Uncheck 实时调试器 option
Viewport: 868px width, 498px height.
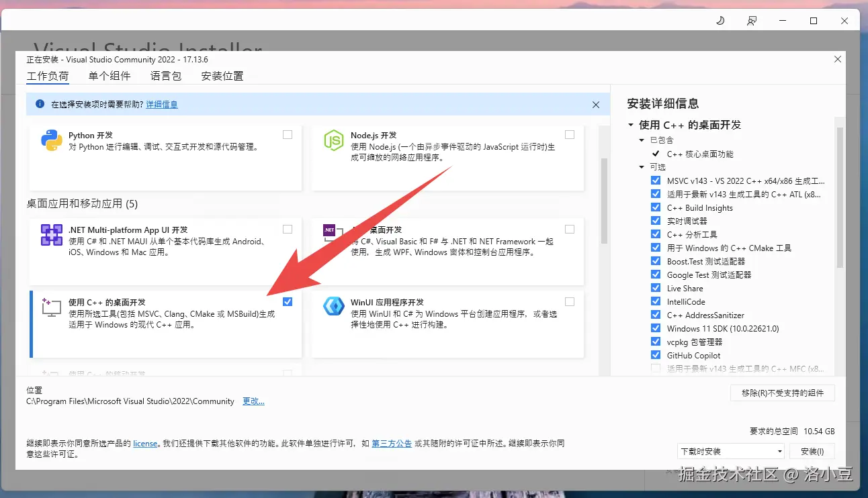click(x=656, y=221)
